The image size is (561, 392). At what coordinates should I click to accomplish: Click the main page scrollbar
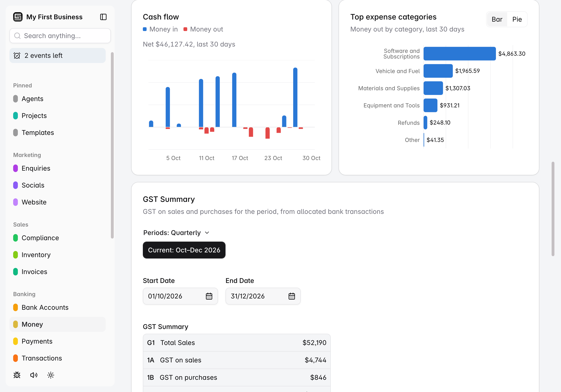[553, 209]
